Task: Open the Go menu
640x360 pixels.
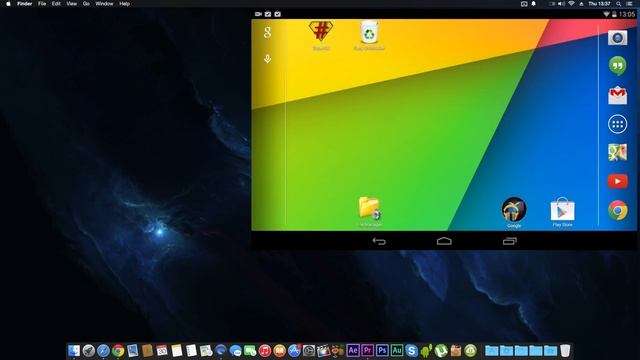Action: click(86, 4)
